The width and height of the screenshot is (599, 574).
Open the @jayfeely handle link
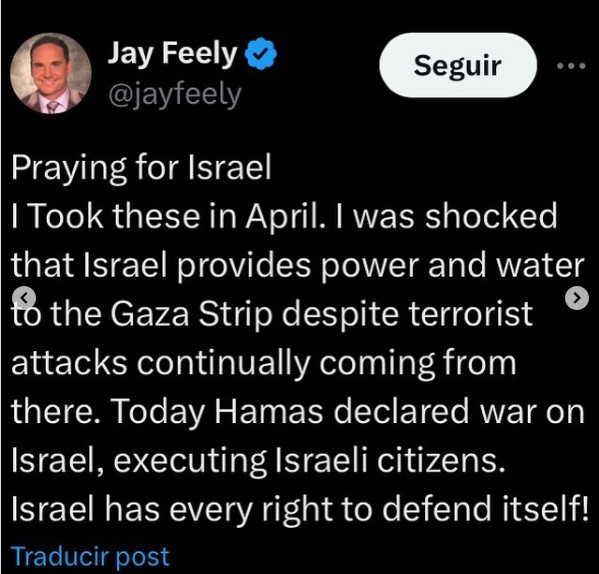point(175,95)
